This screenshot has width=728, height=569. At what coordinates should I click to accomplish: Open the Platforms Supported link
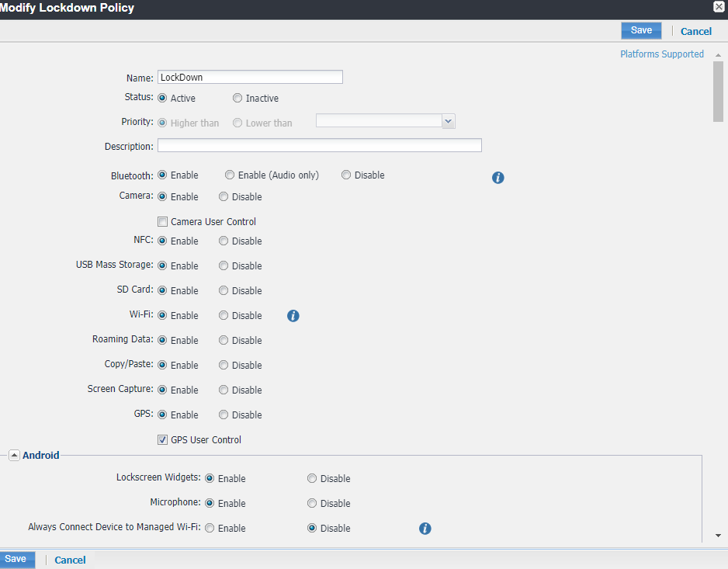[661, 54]
